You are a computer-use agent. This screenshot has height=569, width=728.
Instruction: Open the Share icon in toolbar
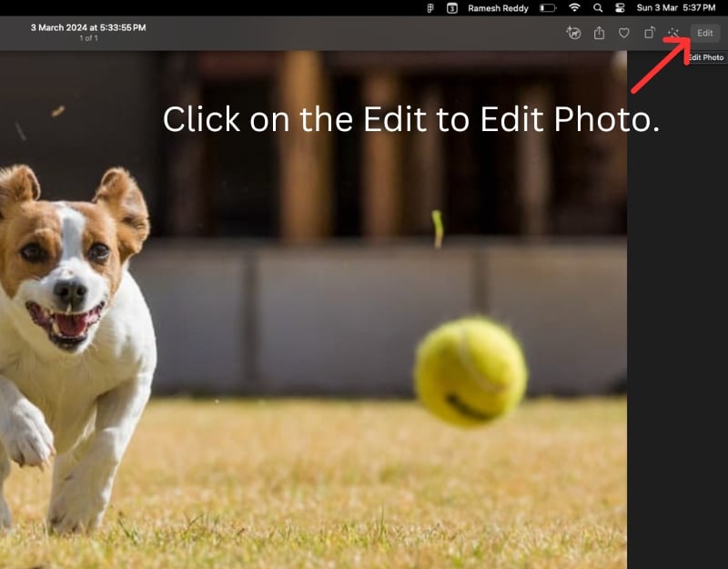point(599,33)
